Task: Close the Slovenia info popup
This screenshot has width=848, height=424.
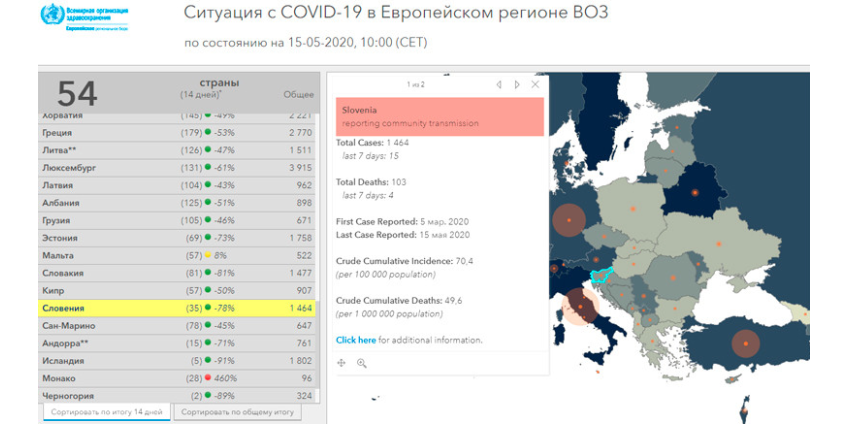Action: [535, 84]
